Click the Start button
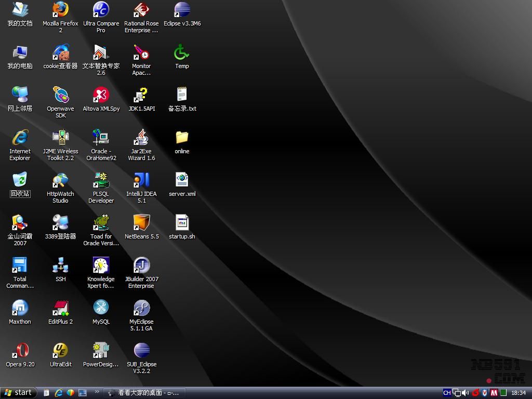Screen dimensions: 532x399 [19, 393]
